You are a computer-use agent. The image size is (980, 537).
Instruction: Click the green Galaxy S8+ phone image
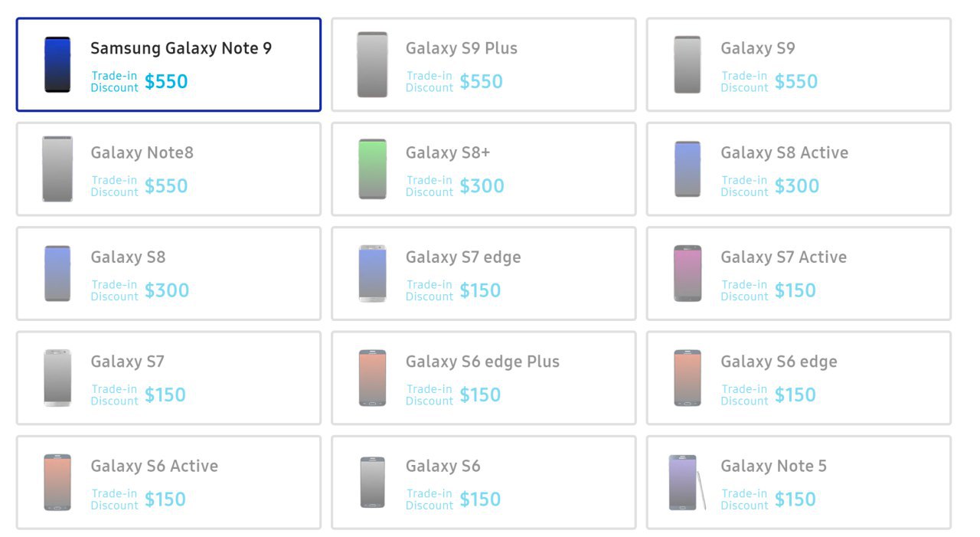tap(372, 169)
